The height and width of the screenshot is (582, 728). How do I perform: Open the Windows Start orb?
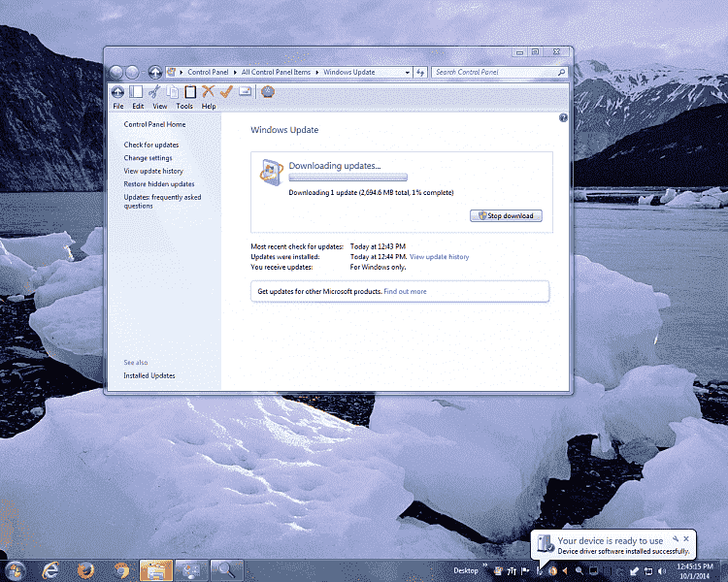point(15,570)
